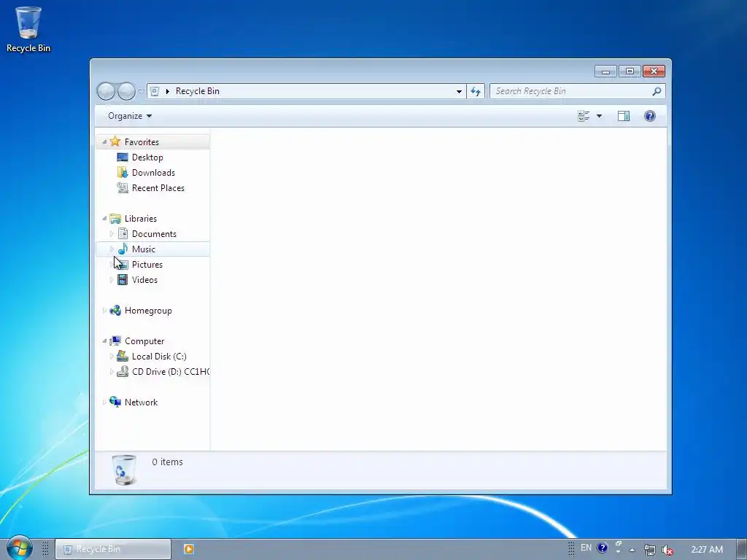The width and height of the screenshot is (747, 560).
Task: Expand the Music library
Action: [112, 249]
